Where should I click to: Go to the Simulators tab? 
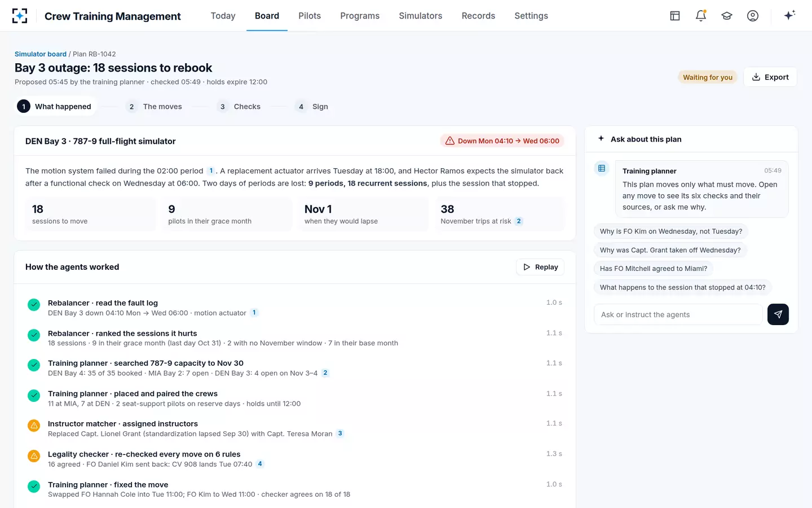(x=421, y=16)
